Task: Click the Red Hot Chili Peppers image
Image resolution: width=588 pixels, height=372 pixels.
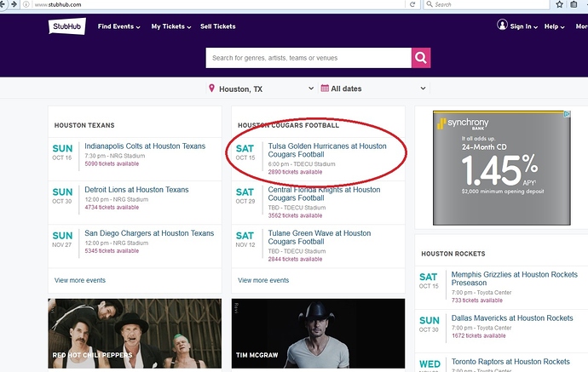Action: [x=135, y=334]
